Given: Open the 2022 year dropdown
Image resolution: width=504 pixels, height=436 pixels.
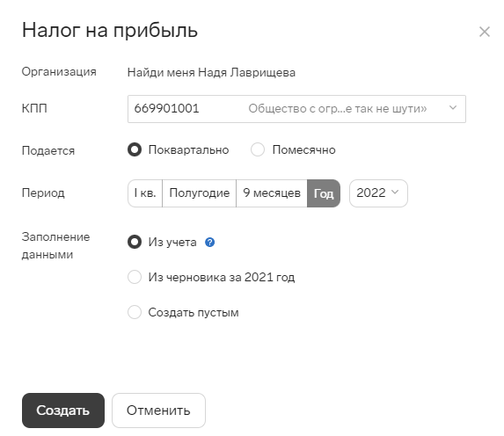Looking at the screenshot, I should [x=378, y=193].
